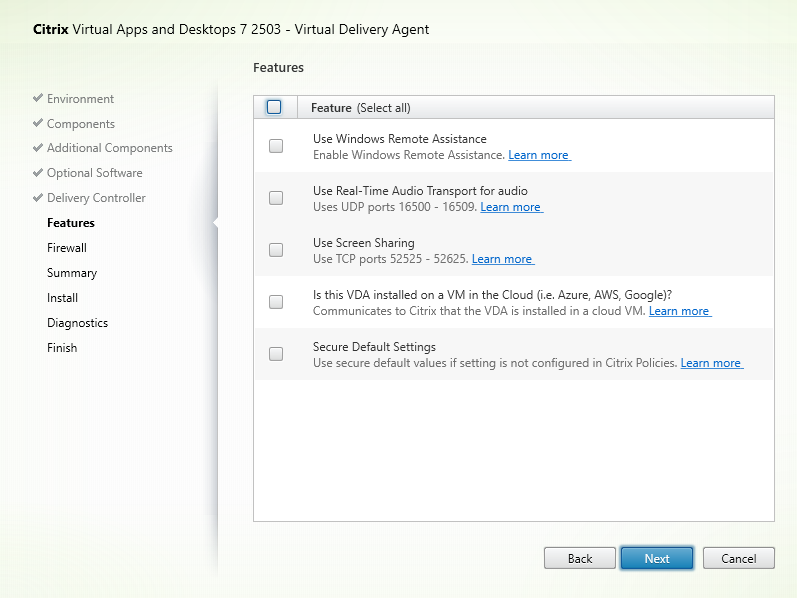Click the Next button
The height and width of the screenshot is (598, 797).
pyautogui.click(x=657, y=559)
